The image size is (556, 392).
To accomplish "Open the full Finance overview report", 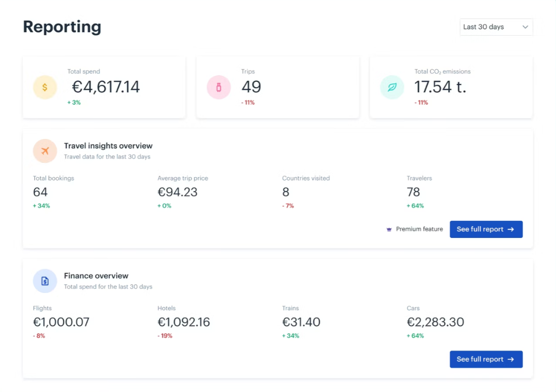I will coord(486,359).
